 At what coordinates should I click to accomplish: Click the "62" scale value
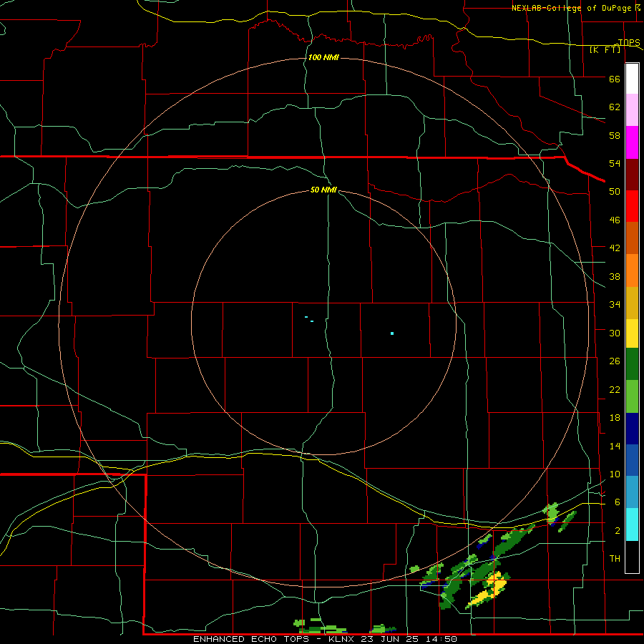(x=615, y=107)
